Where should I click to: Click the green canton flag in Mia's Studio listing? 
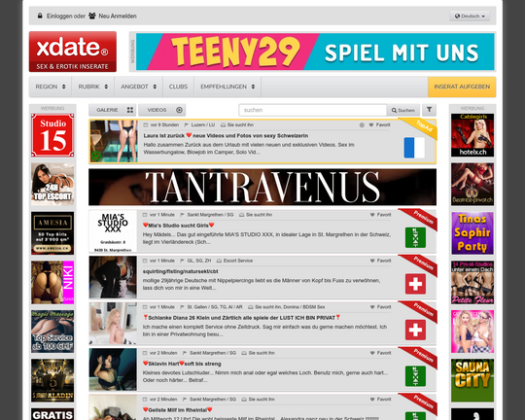click(415, 237)
